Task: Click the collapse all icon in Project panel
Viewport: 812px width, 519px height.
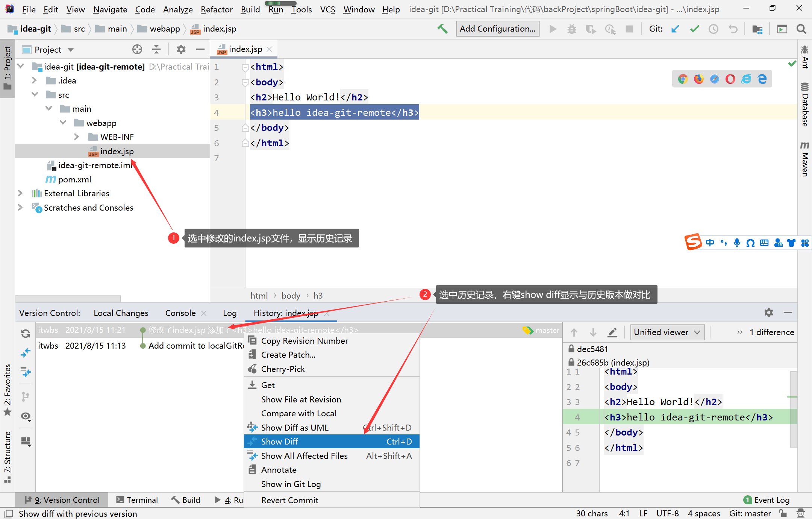Action: pyautogui.click(x=156, y=49)
